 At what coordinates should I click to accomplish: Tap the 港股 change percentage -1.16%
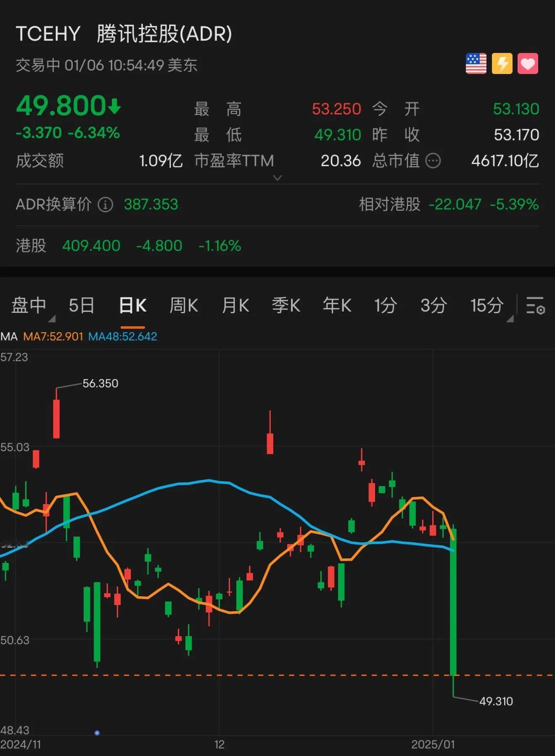pos(219,246)
